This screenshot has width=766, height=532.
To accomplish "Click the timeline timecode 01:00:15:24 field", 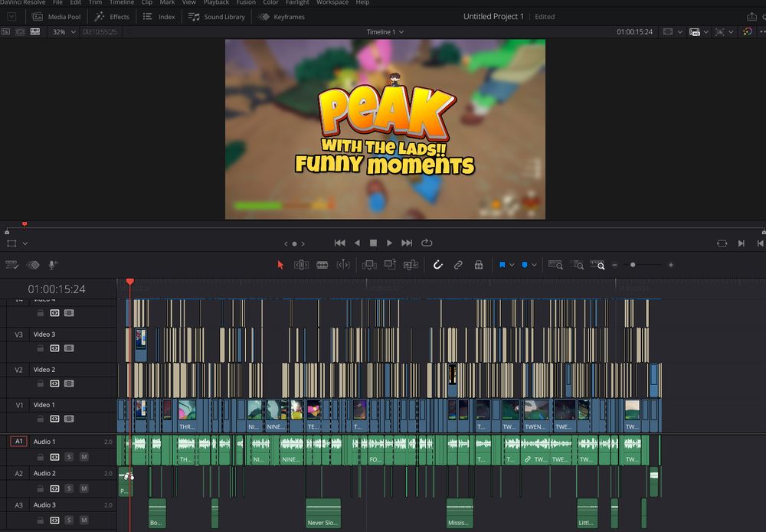I will (57, 289).
